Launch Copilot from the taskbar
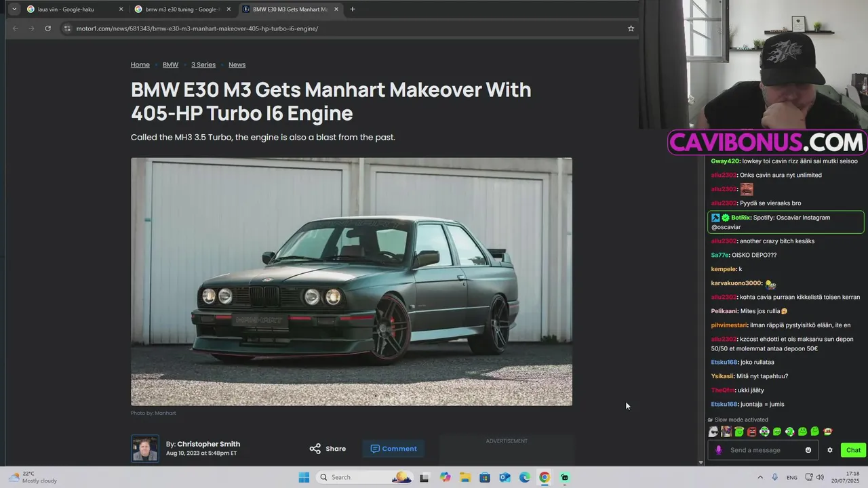Viewport: 868px width, 488px height. click(445, 477)
